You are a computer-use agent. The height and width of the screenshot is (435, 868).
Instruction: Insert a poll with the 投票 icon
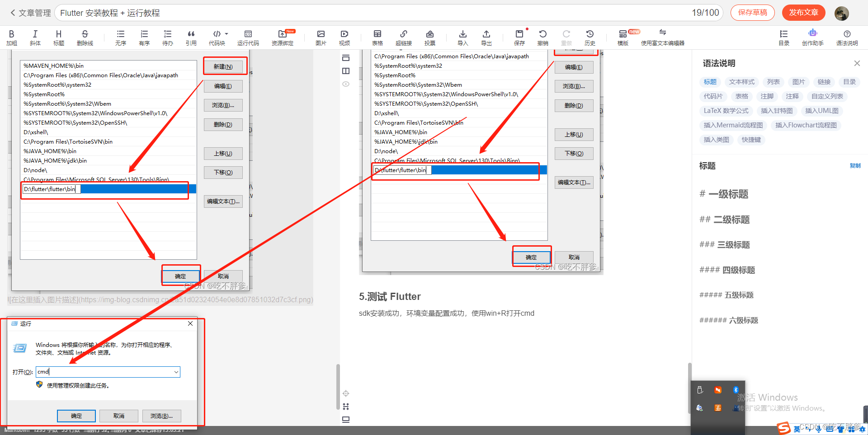(430, 37)
